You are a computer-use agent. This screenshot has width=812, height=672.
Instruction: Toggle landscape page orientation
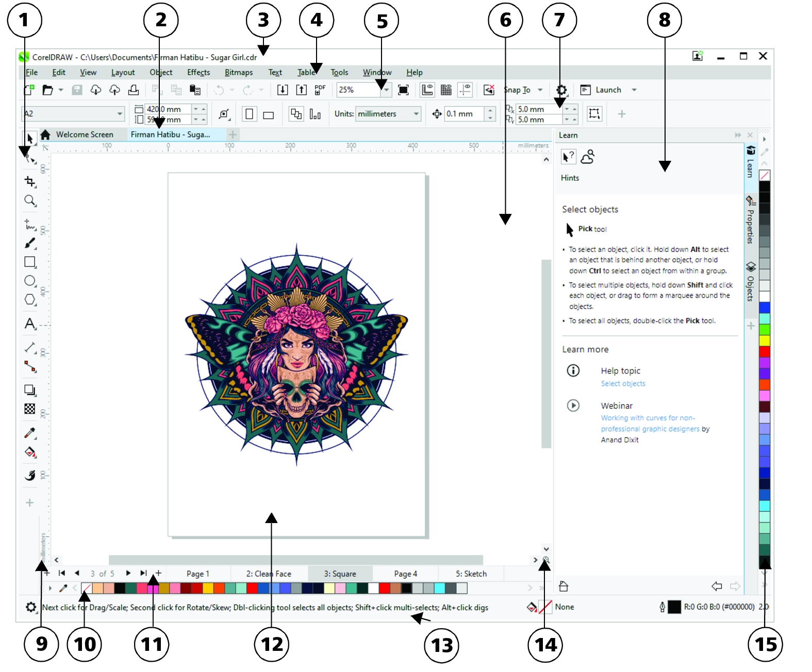coord(268,115)
